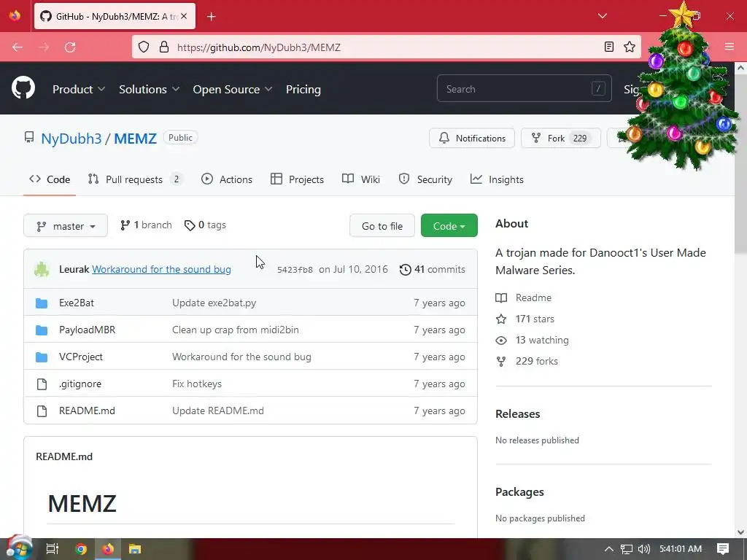Open the 'Workaround for the sound bug' commit link
Image resolution: width=747 pixels, height=560 pixels.
(x=161, y=269)
